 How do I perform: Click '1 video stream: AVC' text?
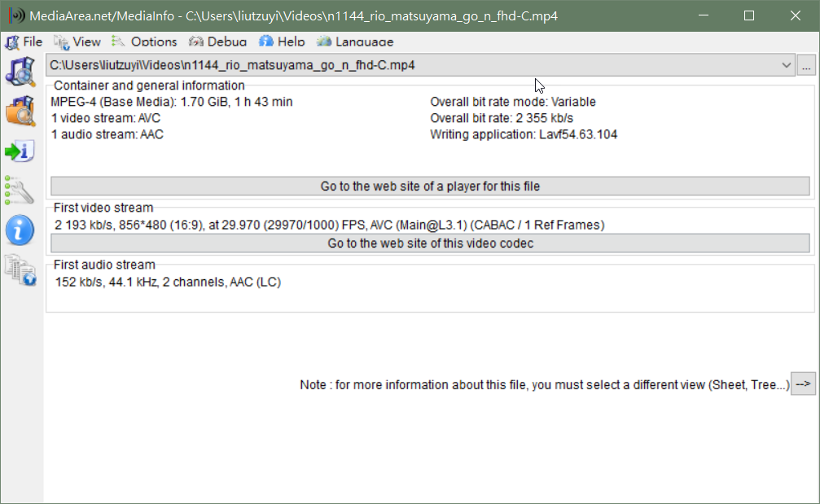106,118
